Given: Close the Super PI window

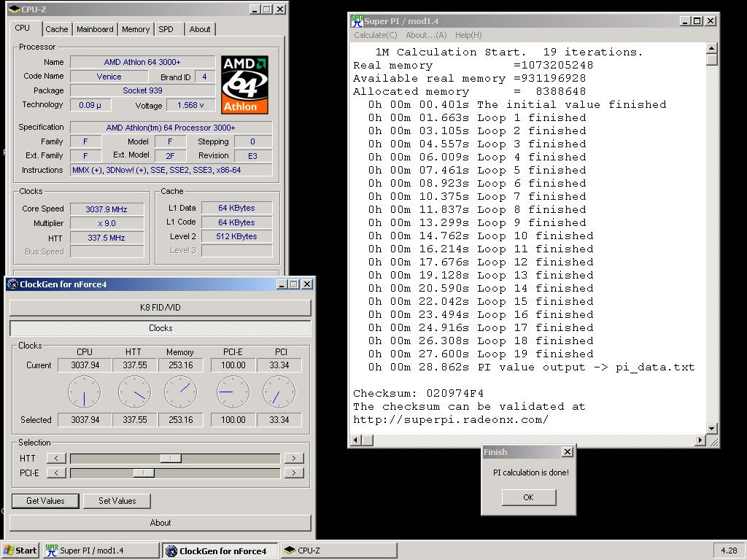Looking at the screenshot, I should (x=711, y=21).
